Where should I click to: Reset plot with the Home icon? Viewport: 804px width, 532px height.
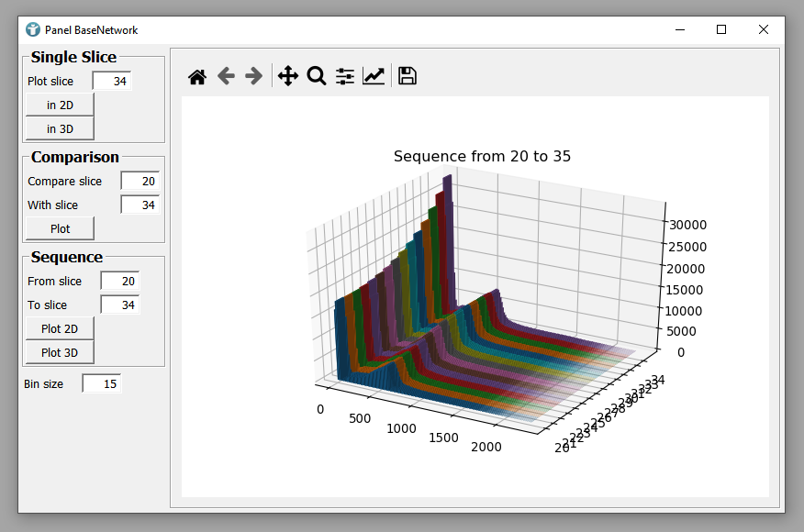pyautogui.click(x=197, y=77)
